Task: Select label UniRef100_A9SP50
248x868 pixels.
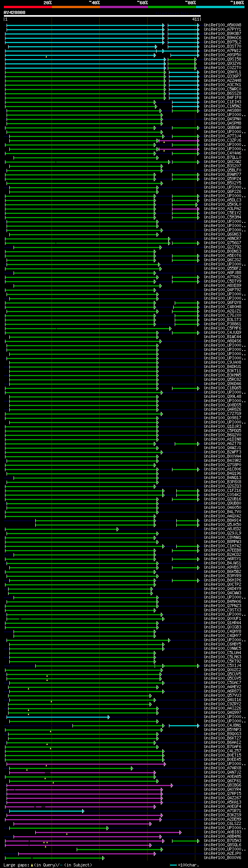Action: tap(222, 55)
